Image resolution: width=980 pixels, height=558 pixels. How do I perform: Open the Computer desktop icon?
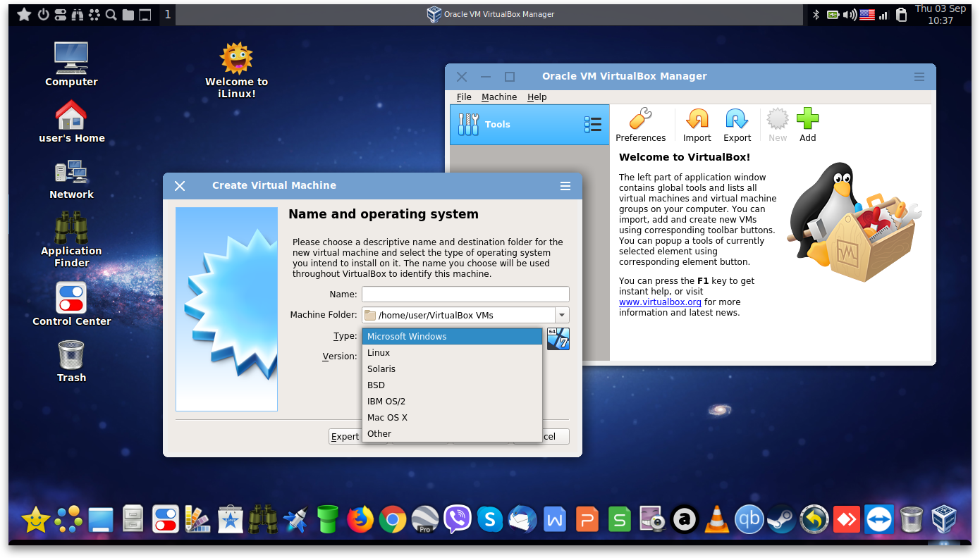tap(71, 64)
